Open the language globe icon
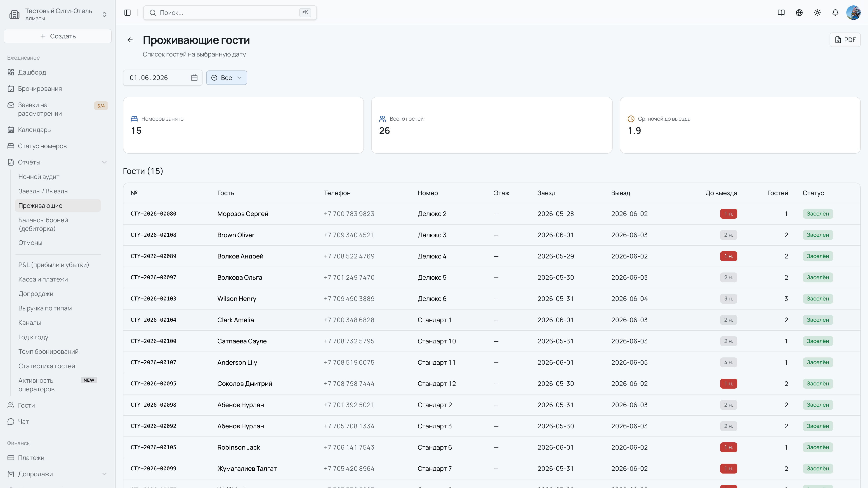The height and width of the screenshot is (488, 868). click(799, 13)
